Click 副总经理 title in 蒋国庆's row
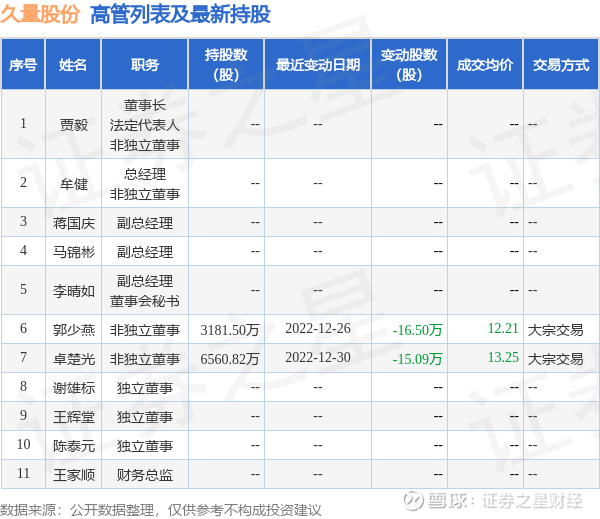Viewport: 600px width, 519px height. [145, 223]
